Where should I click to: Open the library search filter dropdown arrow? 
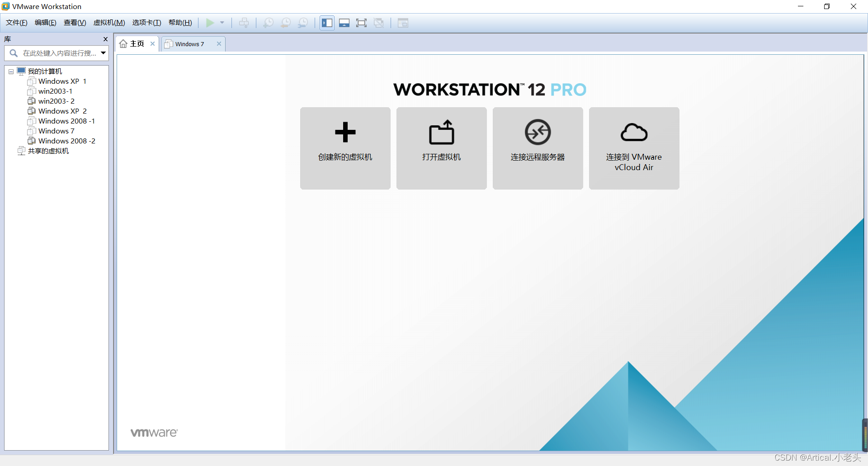point(104,53)
